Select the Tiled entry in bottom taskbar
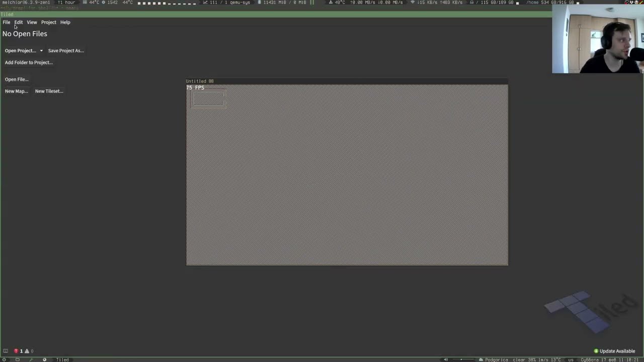 pyautogui.click(x=62, y=359)
